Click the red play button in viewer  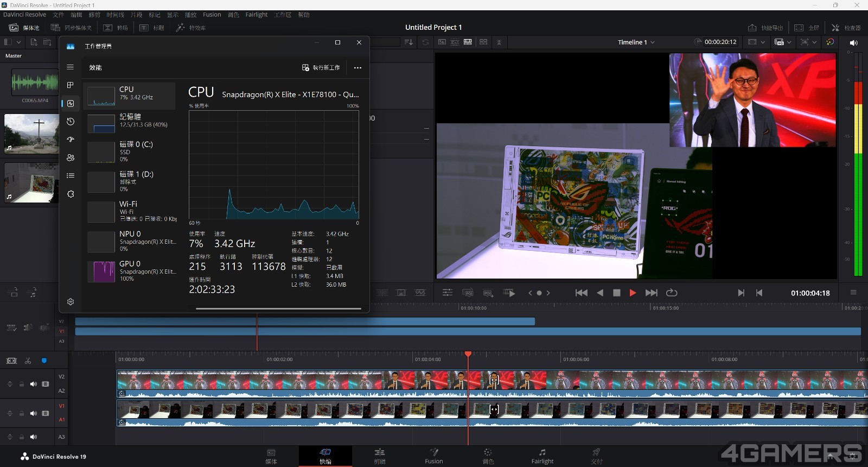coord(633,293)
